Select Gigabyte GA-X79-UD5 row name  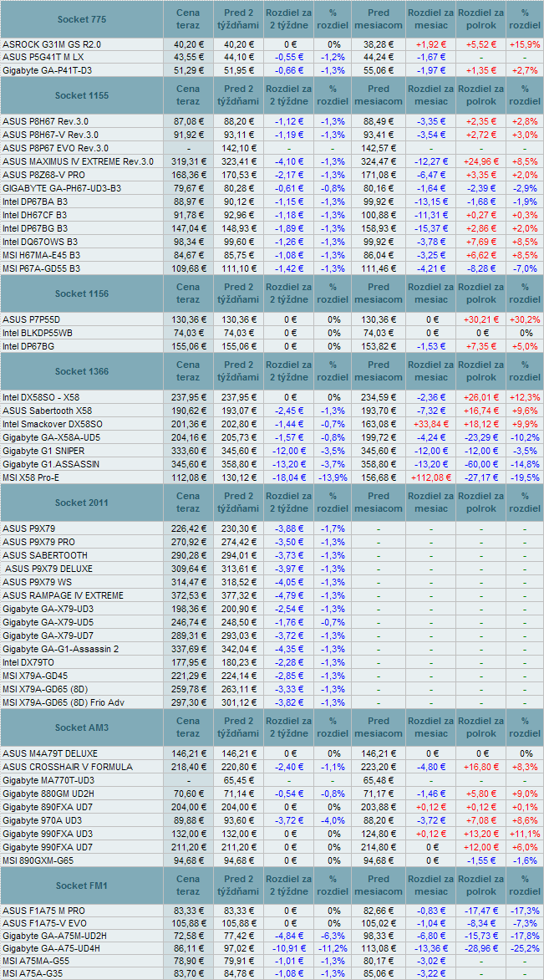pos(48,622)
